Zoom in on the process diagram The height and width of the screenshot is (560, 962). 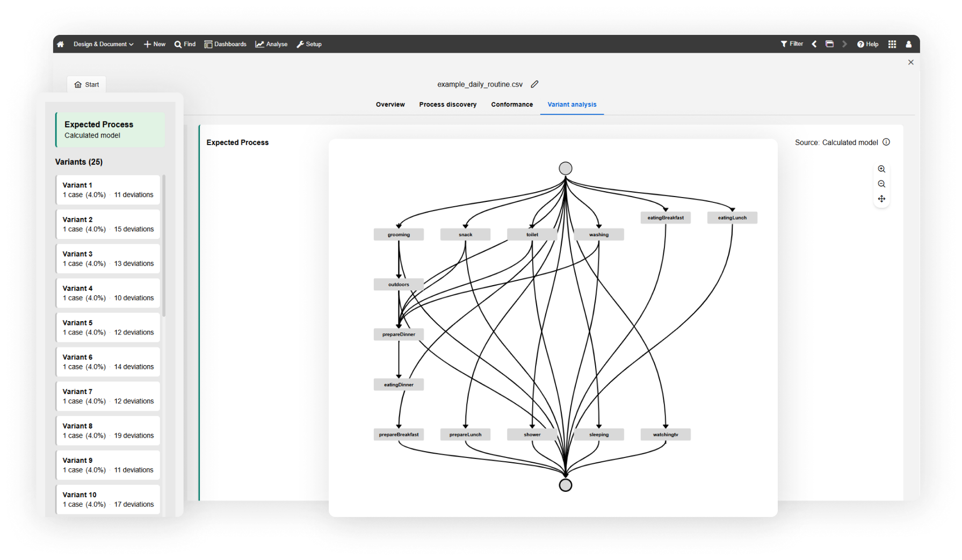point(881,169)
